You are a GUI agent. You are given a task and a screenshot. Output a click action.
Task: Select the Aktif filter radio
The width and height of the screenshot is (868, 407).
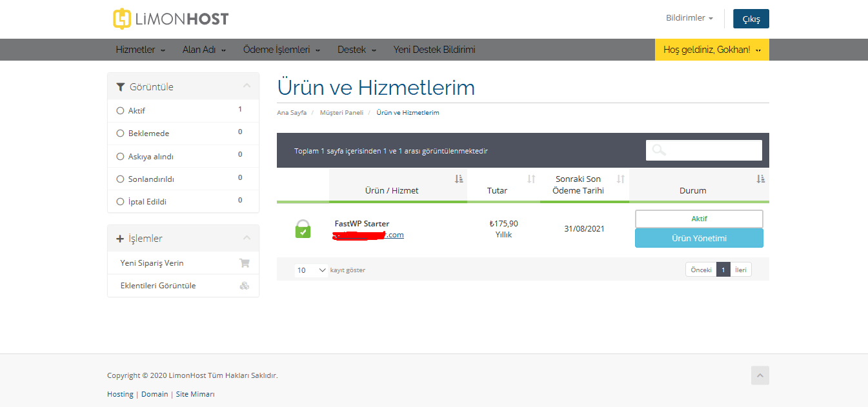tap(120, 111)
